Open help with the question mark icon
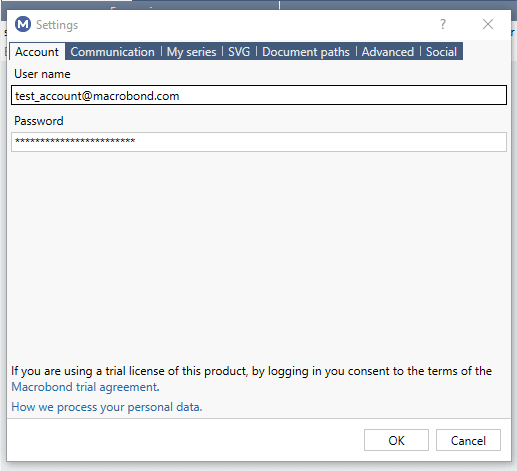 443,24
